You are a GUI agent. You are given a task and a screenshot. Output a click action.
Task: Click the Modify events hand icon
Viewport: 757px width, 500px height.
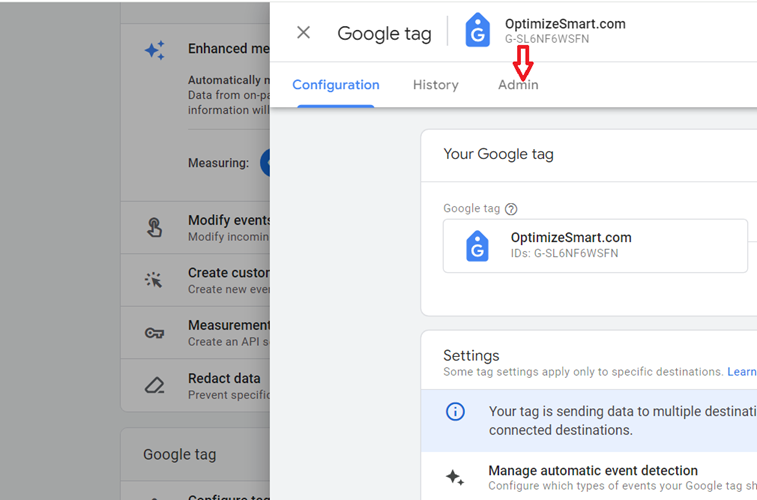coord(154,227)
